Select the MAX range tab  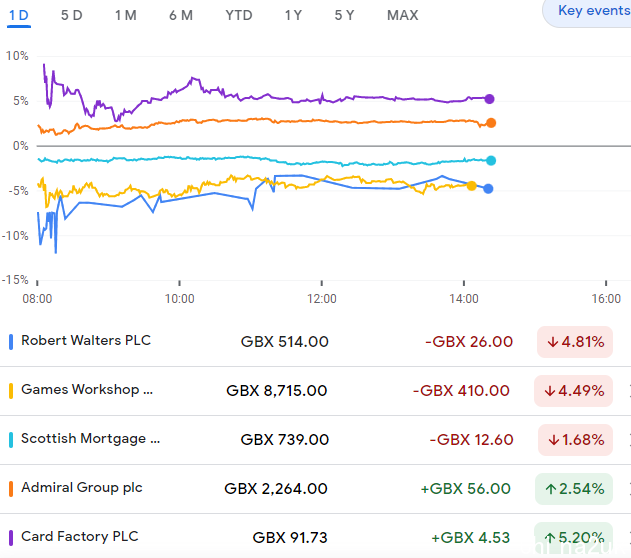coord(402,16)
